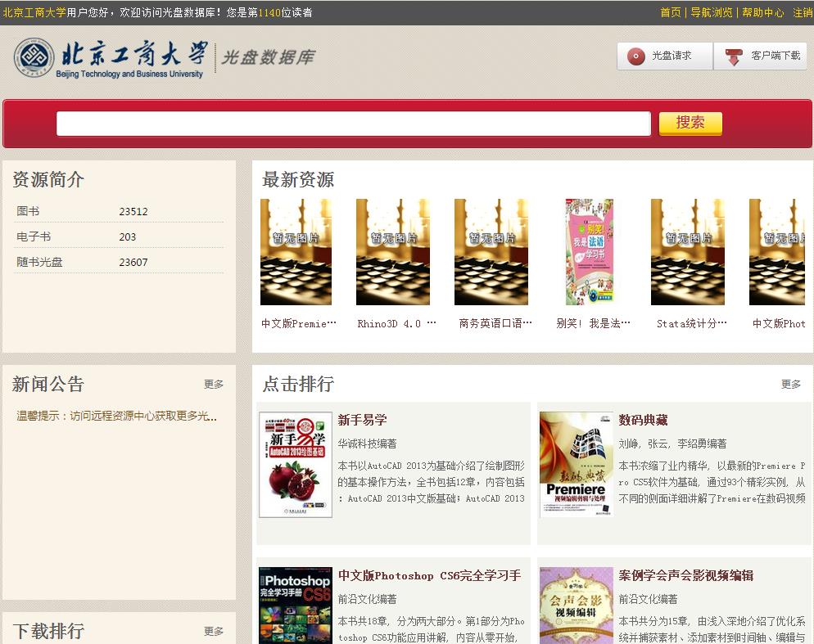This screenshot has width=814, height=644.
Task: Click 更多 in the 新闻公告 panel
Action: click(x=214, y=384)
